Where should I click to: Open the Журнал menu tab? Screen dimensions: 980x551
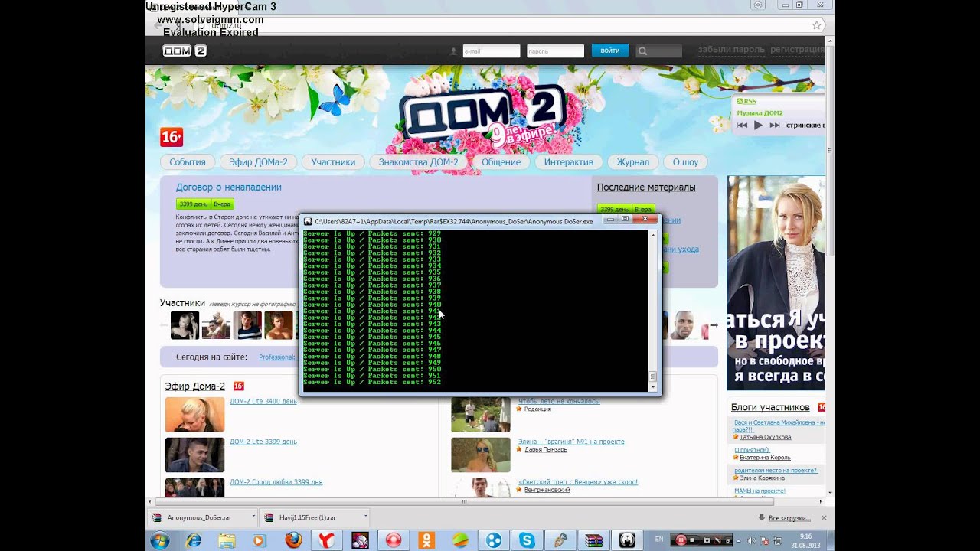click(x=633, y=162)
